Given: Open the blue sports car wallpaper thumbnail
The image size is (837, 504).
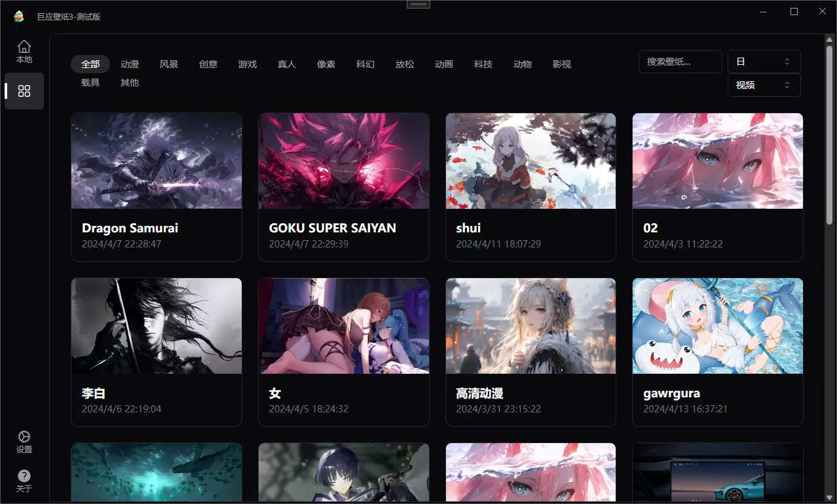Looking at the screenshot, I should (x=718, y=473).
